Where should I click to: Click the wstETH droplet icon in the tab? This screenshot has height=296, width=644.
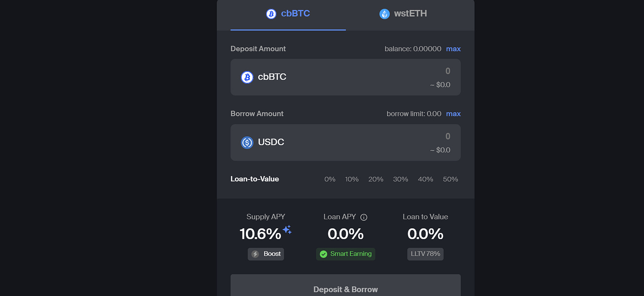(384, 14)
